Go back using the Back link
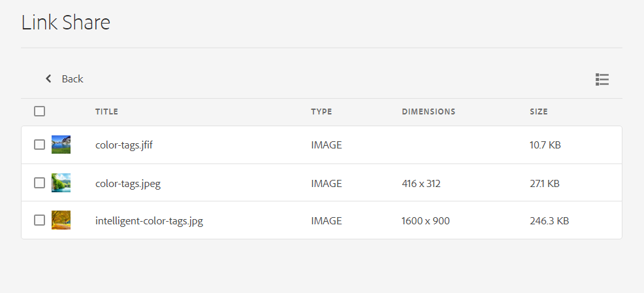 (72, 78)
